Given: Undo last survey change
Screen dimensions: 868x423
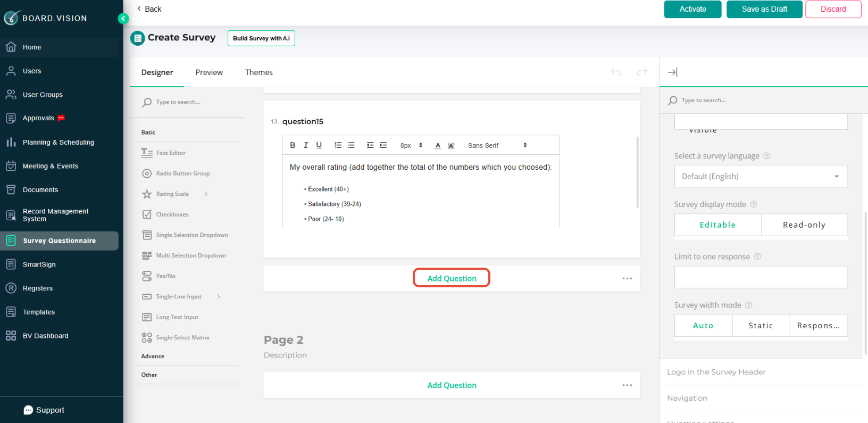Looking at the screenshot, I should (616, 72).
